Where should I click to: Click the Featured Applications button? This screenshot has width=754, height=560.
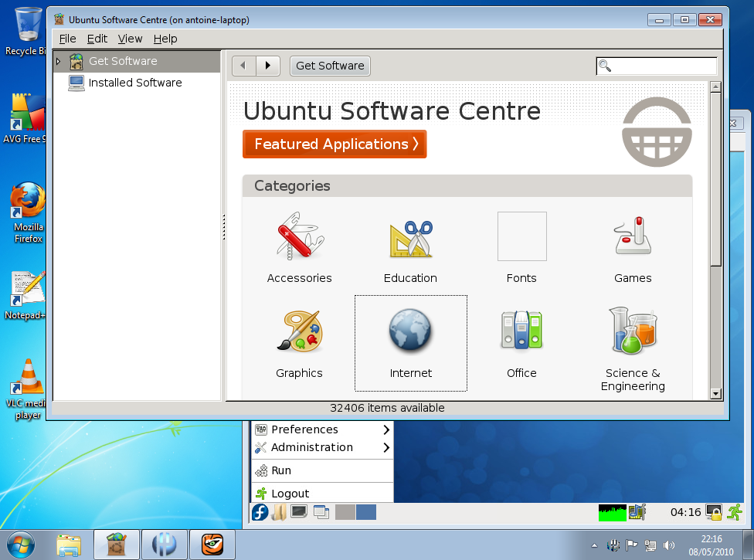coord(335,144)
